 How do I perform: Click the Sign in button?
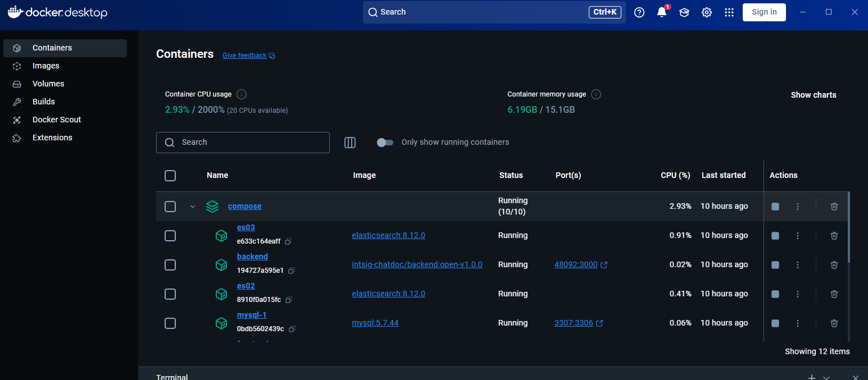(x=764, y=12)
